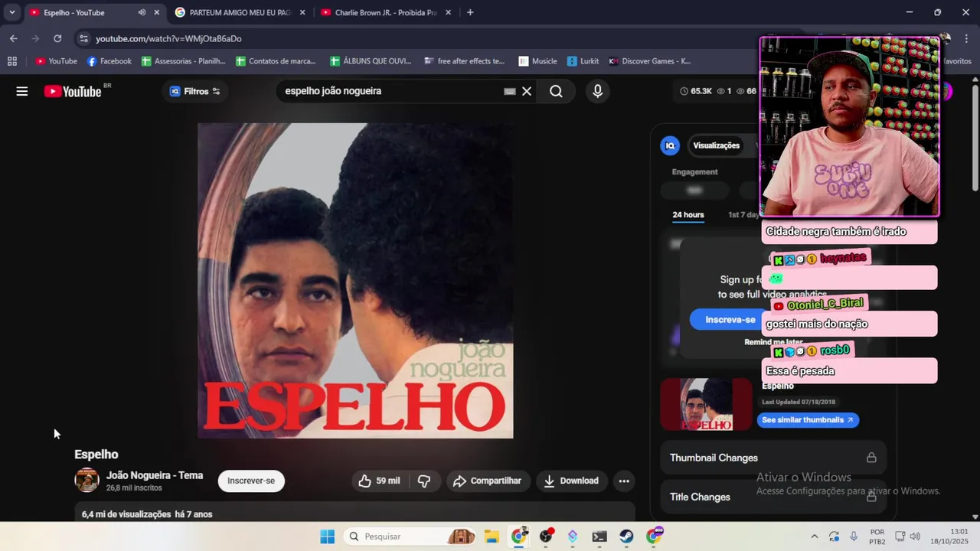Open João Nogueira - Tema channel avatar
The image size is (980, 551).
(87, 481)
